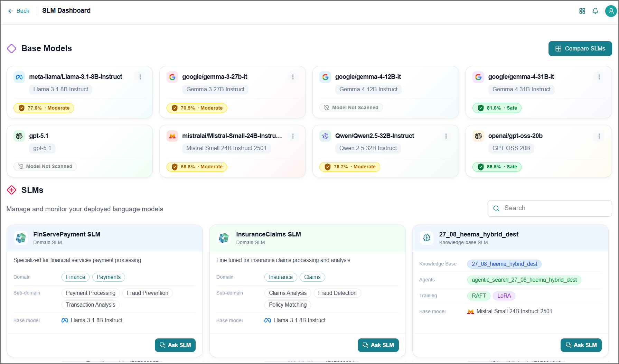This screenshot has height=364, width=619.
Task: Click the 78.2% Moderate safety badge
Action: 350,167
